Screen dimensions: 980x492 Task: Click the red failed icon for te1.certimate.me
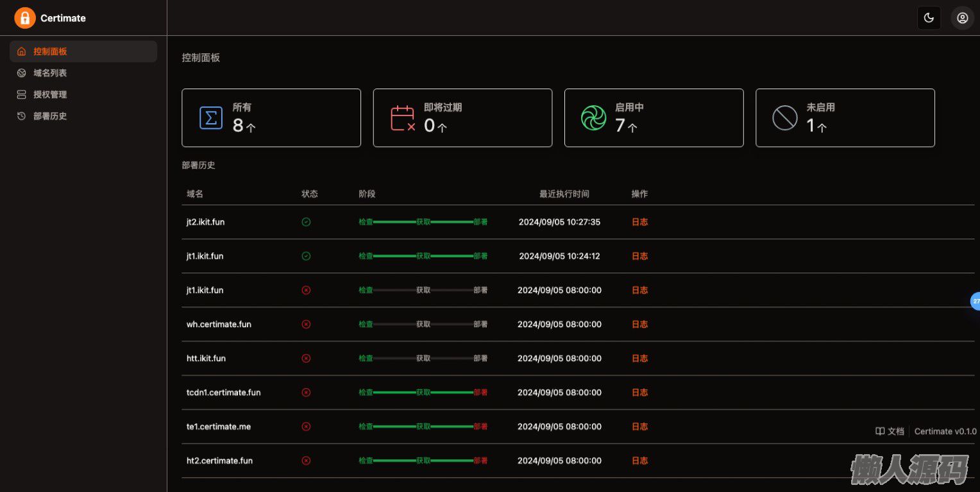tap(306, 427)
